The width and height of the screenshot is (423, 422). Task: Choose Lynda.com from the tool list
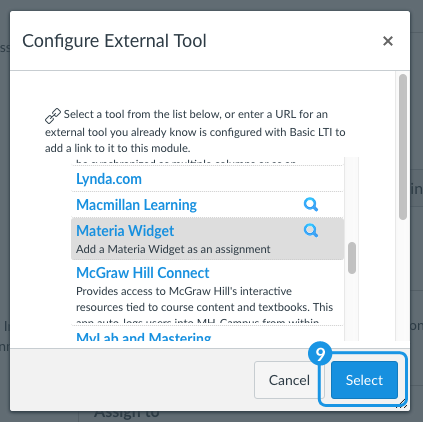109,179
